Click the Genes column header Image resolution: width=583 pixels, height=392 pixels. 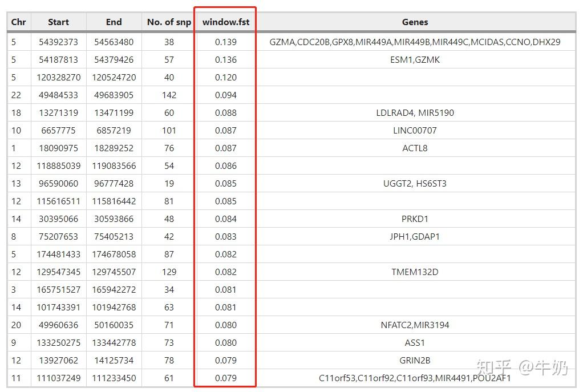pyautogui.click(x=415, y=22)
